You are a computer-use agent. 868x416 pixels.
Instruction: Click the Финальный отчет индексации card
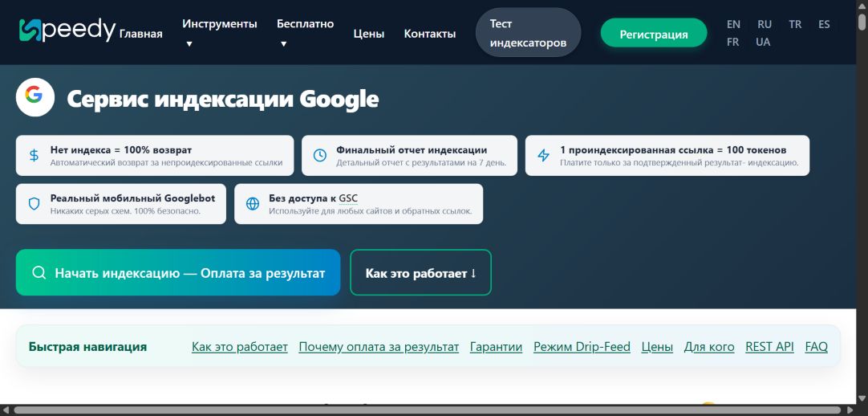410,156
